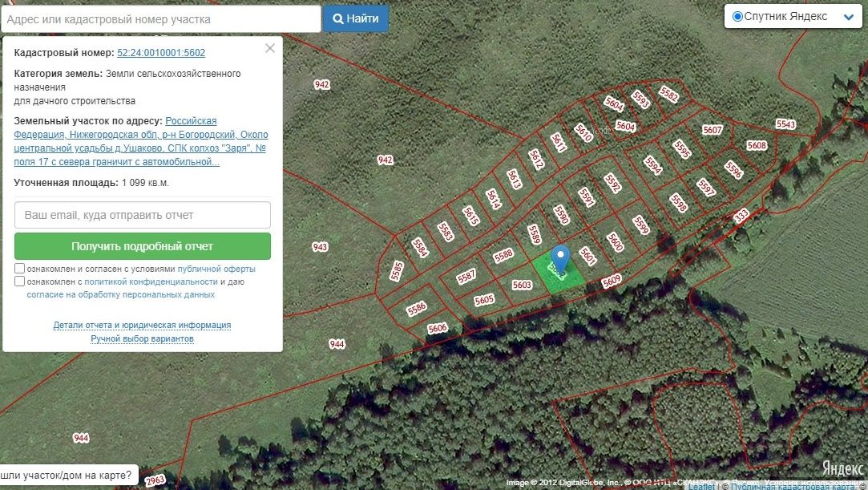Open cadastral number 52:24:0010001:5602 link
Image resolution: width=868 pixels, height=490 pixels.
[x=161, y=53]
